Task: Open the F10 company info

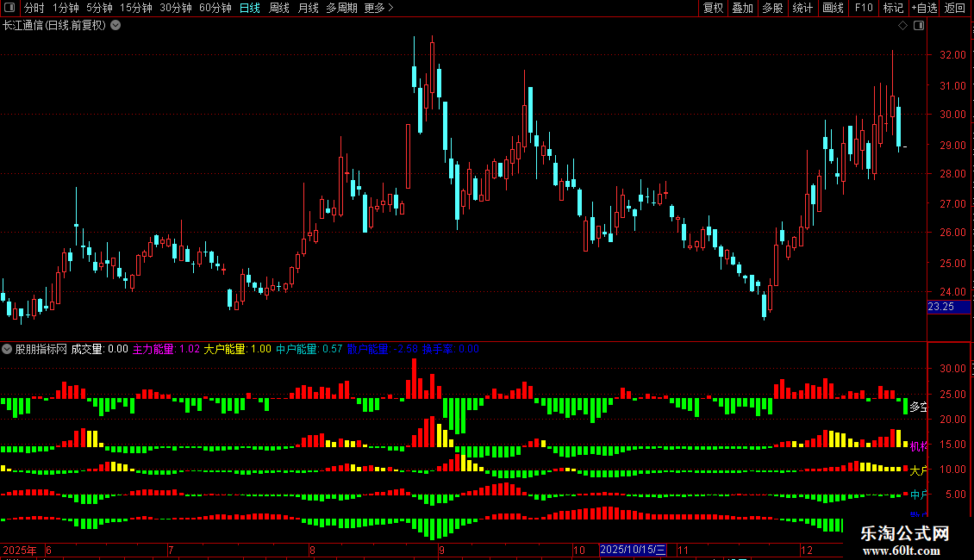Action: (864, 8)
